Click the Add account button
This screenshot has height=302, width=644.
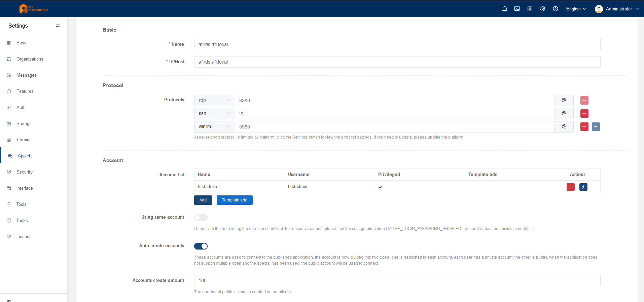(x=203, y=200)
